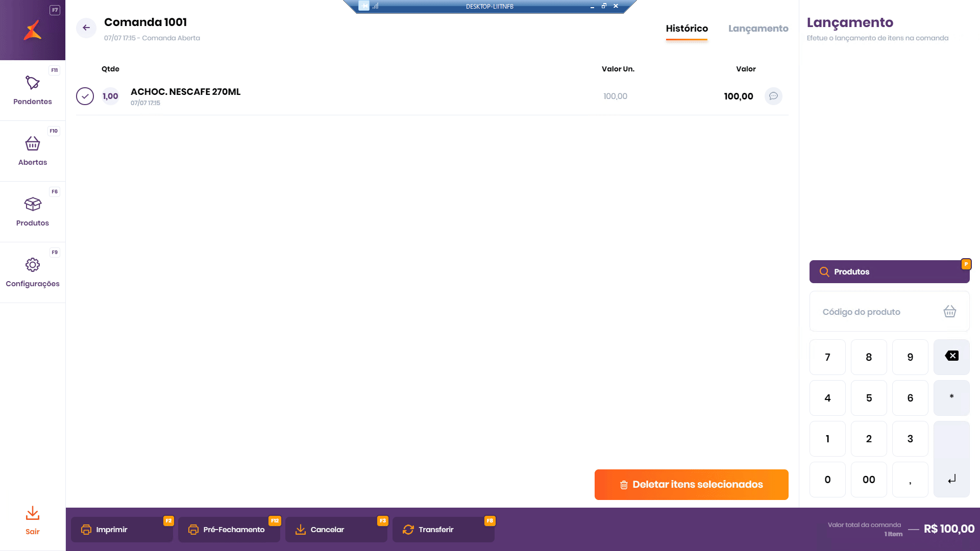Image resolution: width=980 pixels, height=551 pixels.
Task: Toggle selection check for ACHOC. NESCAFE 270ML
Action: (85, 96)
